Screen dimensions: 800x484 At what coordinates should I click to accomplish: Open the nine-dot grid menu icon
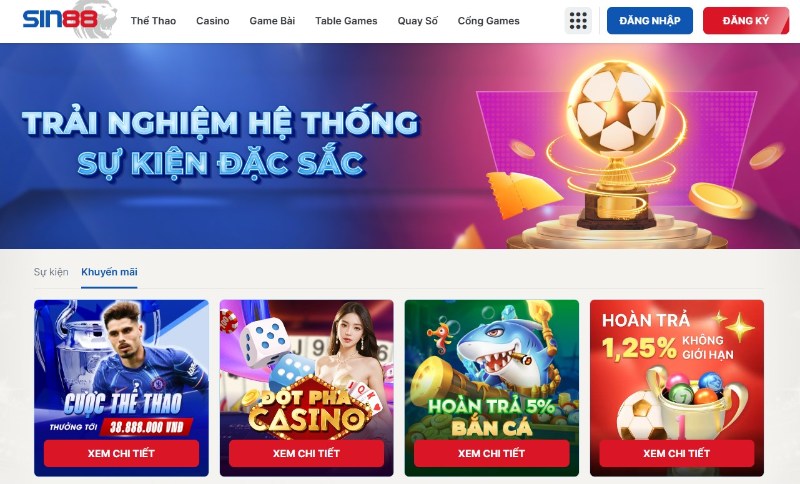coord(578,21)
